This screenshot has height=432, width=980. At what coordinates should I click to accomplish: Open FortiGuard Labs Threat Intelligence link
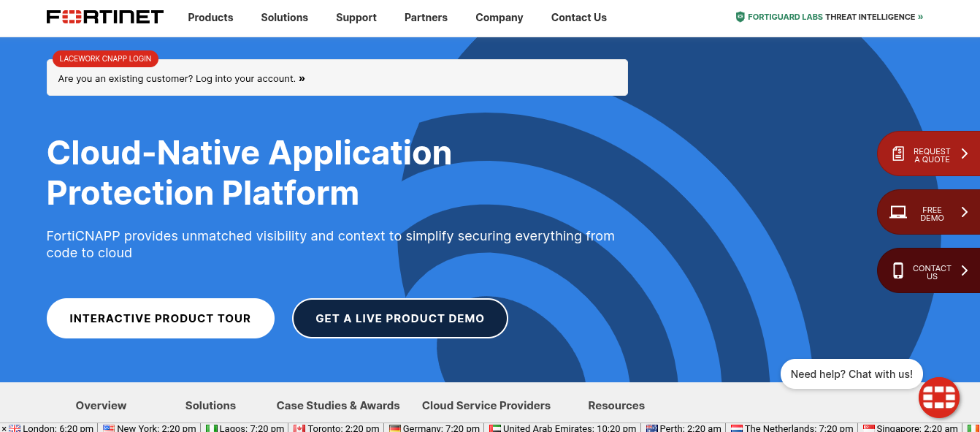pos(835,17)
